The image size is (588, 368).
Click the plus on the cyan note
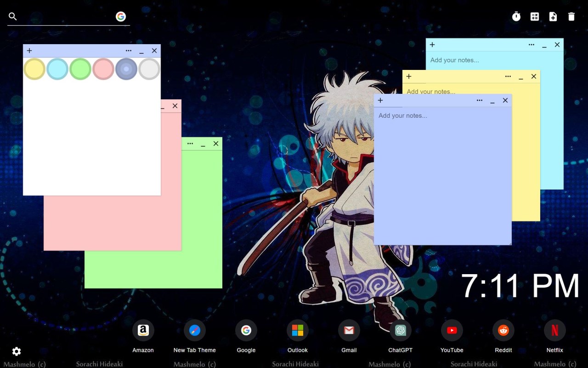pyautogui.click(x=432, y=45)
